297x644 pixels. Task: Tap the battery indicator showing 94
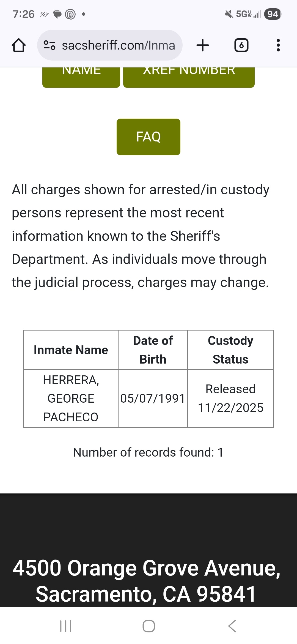(273, 14)
